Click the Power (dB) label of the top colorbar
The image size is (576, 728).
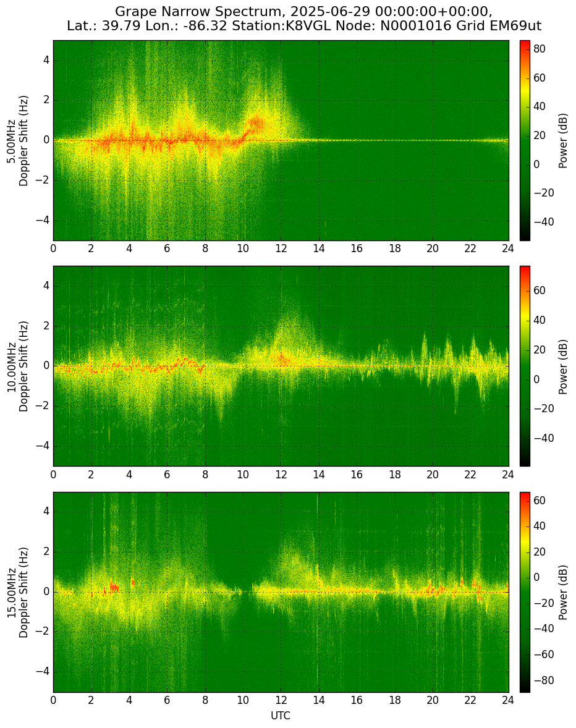pyautogui.click(x=562, y=140)
